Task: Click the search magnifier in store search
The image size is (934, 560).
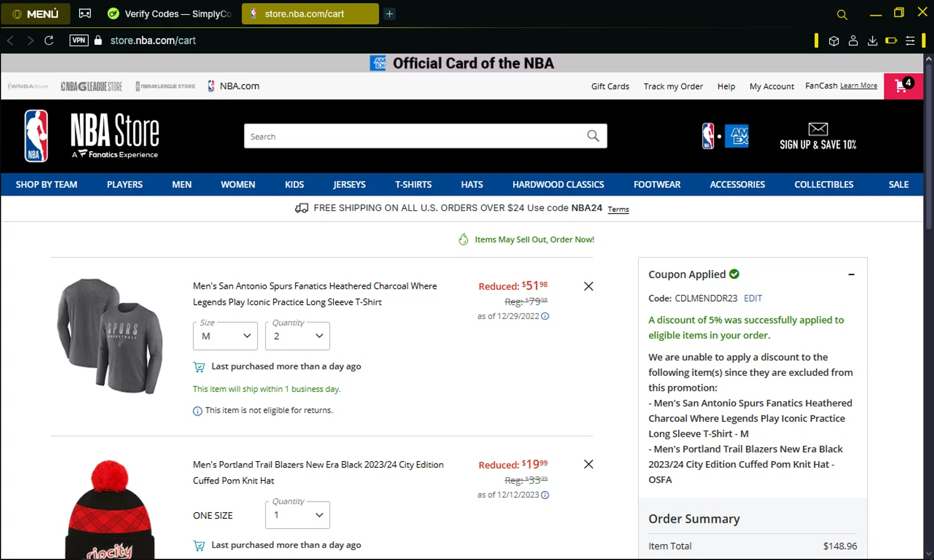Action: pyautogui.click(x=593, y=136)
